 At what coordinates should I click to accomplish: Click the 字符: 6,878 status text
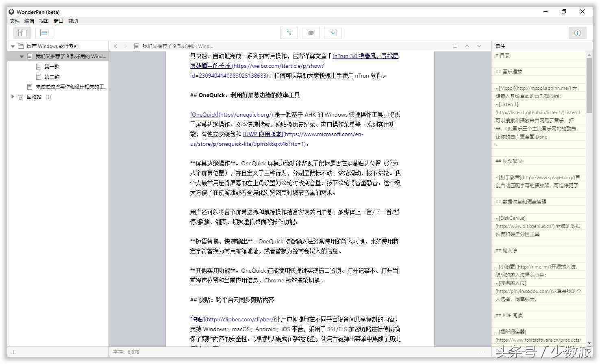[126, 352]
